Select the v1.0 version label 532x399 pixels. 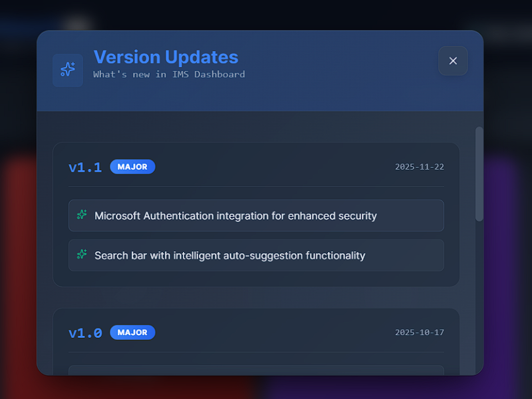coord(85,332)
